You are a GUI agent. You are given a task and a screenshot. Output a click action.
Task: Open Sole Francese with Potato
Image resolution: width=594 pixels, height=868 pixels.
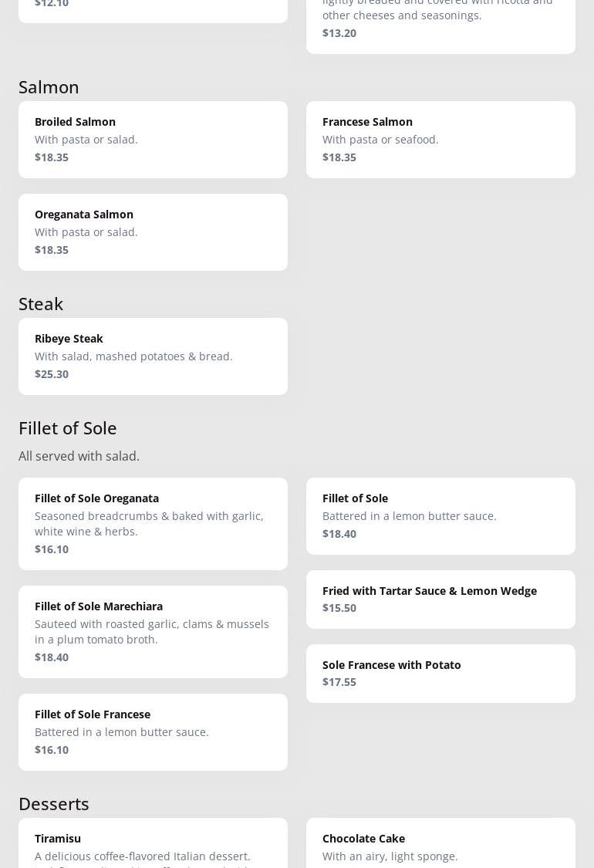440,674
